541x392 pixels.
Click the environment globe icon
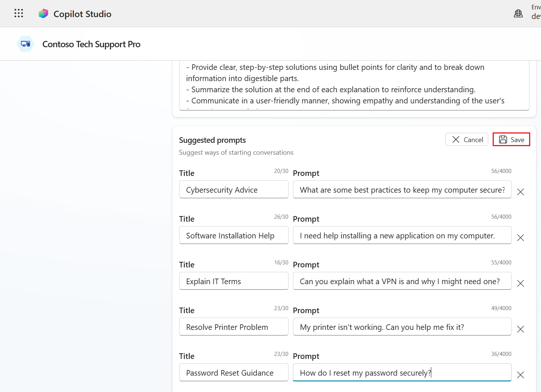pos(518,14)
